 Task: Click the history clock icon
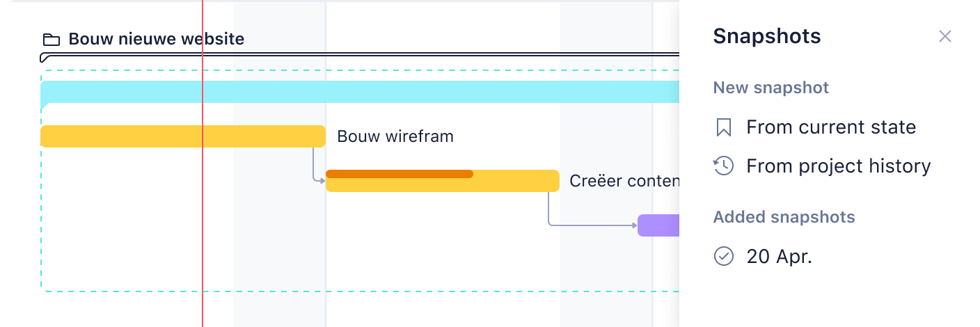[724, 166]
